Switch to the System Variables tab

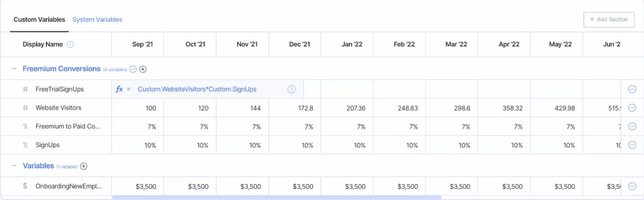coord(97,19)
